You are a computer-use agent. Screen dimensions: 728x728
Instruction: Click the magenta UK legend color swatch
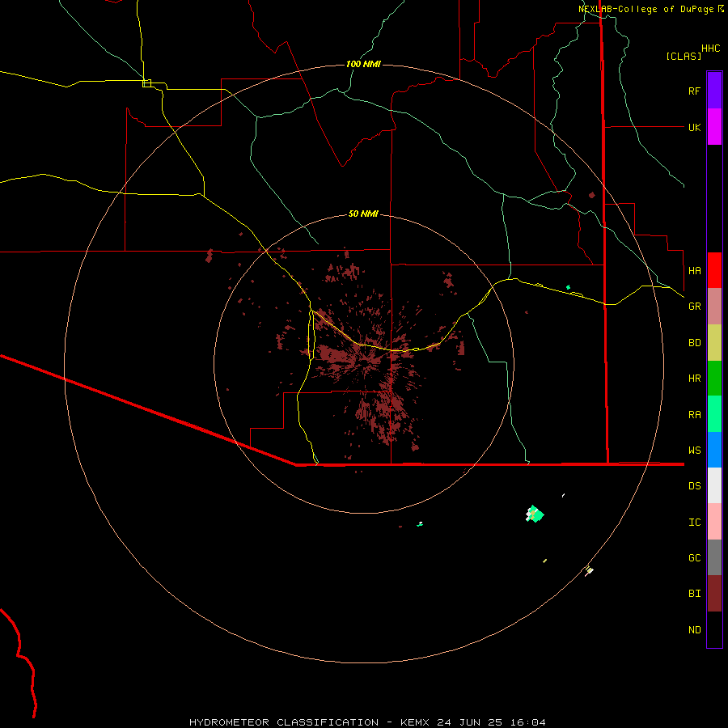pos(714,127)
